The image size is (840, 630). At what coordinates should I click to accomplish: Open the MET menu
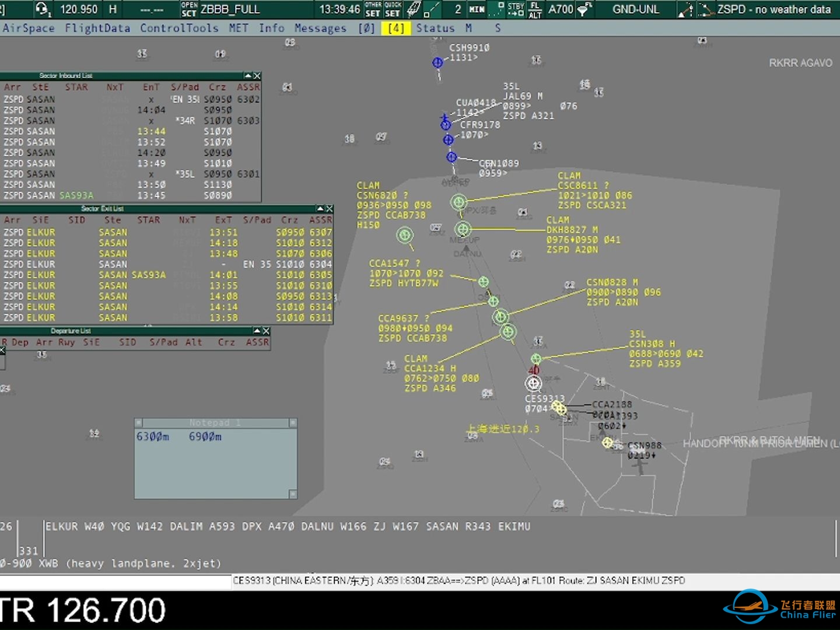[x=239, y=28]
